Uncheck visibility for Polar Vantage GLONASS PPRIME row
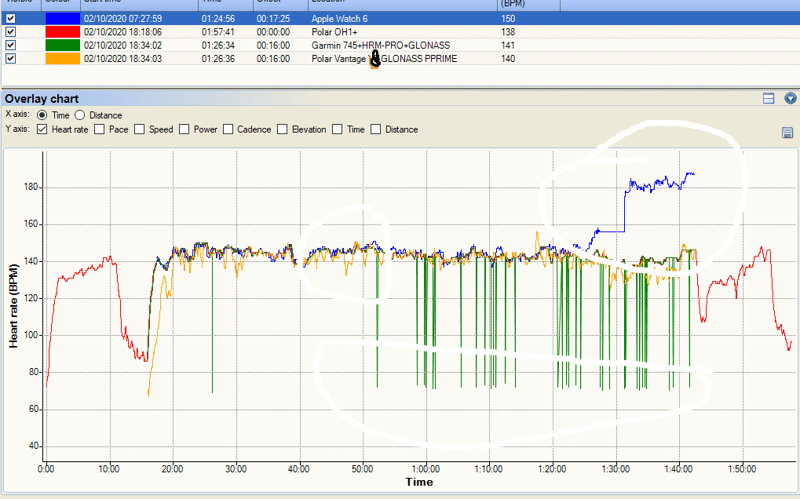The width and height of the screenshot is (800, 499). point(10,58)
